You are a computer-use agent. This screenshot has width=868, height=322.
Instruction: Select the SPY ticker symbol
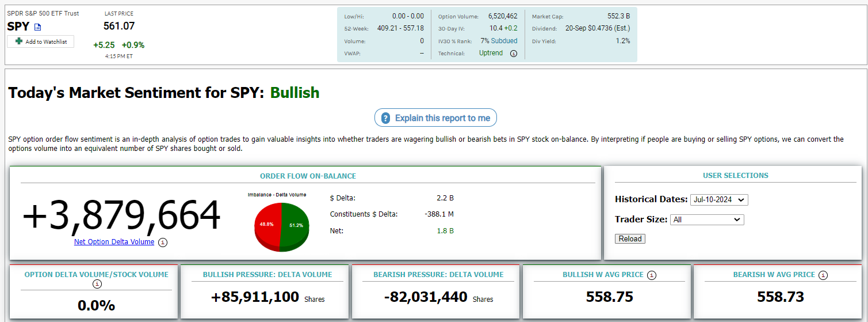(x=18, y=26)
